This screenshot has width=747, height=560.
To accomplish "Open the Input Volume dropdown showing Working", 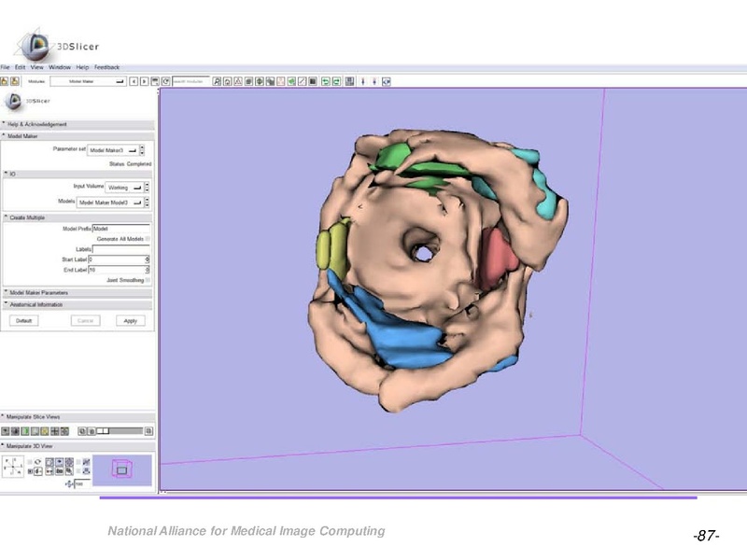I will pos(124,188).
